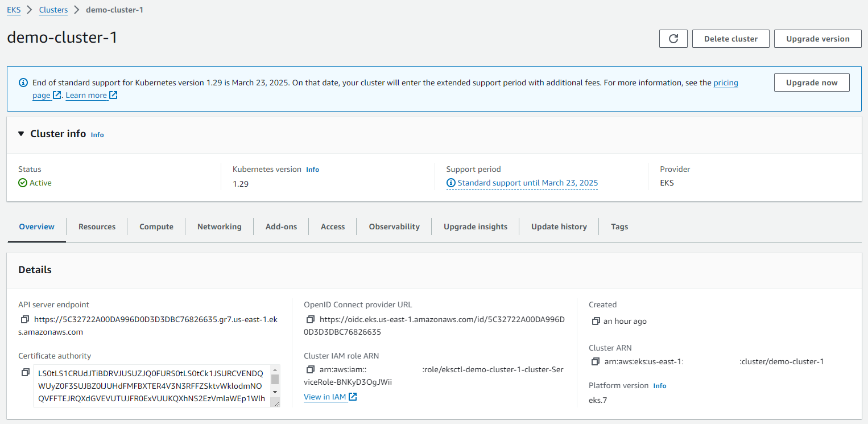
Task: Switch to the Resources tab
Action: coord(97,227)
